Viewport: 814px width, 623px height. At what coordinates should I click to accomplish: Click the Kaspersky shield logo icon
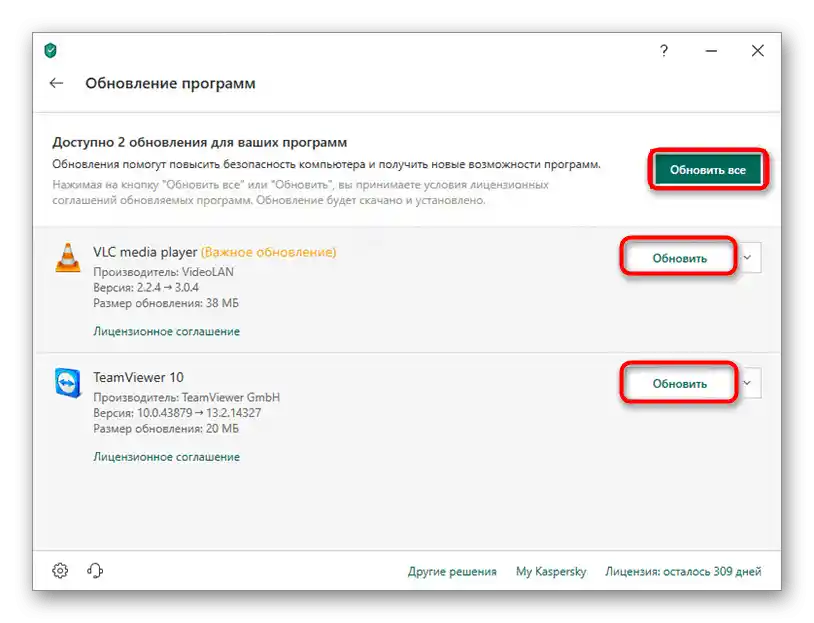pyautogui.click(x=50, y=50)
